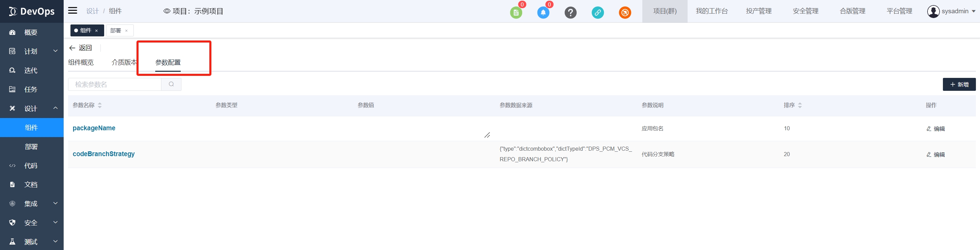This screenshot has width=980, height=250.
Task: Click the teal link icon
Action: click(597, 13)
